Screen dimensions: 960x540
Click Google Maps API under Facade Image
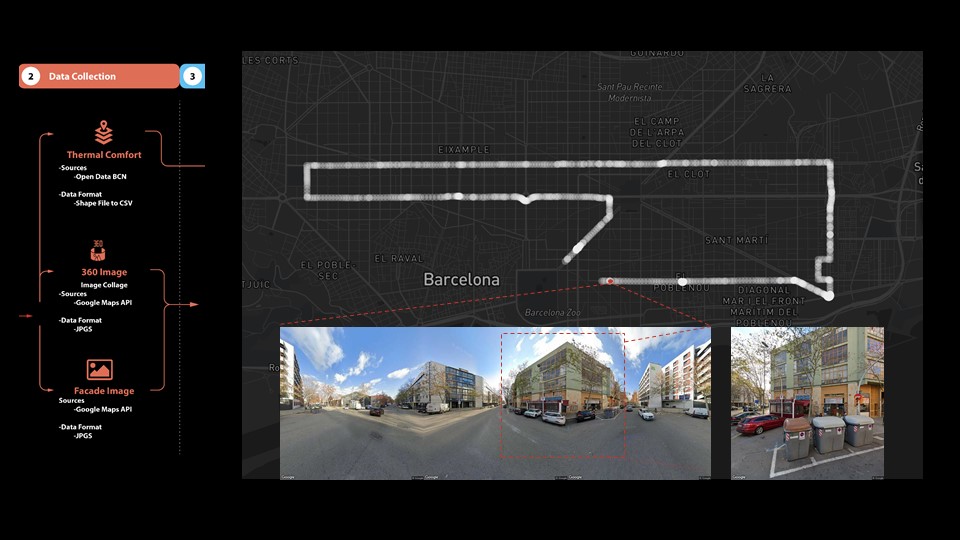tap(103, 409)
